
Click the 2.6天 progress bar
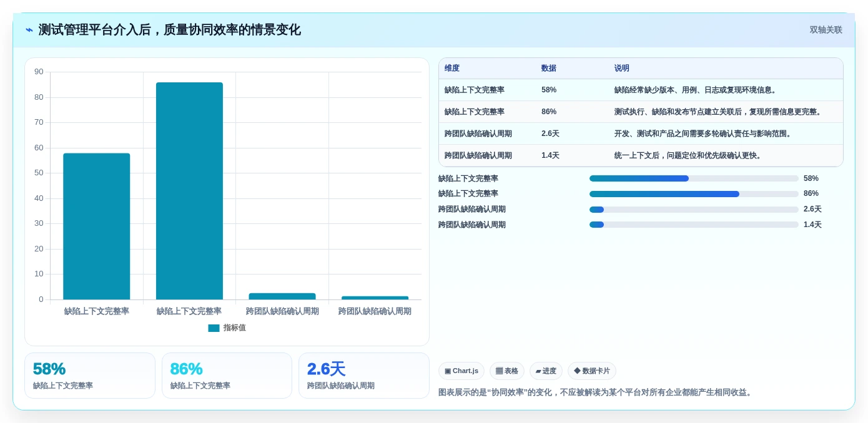point(694,210)
